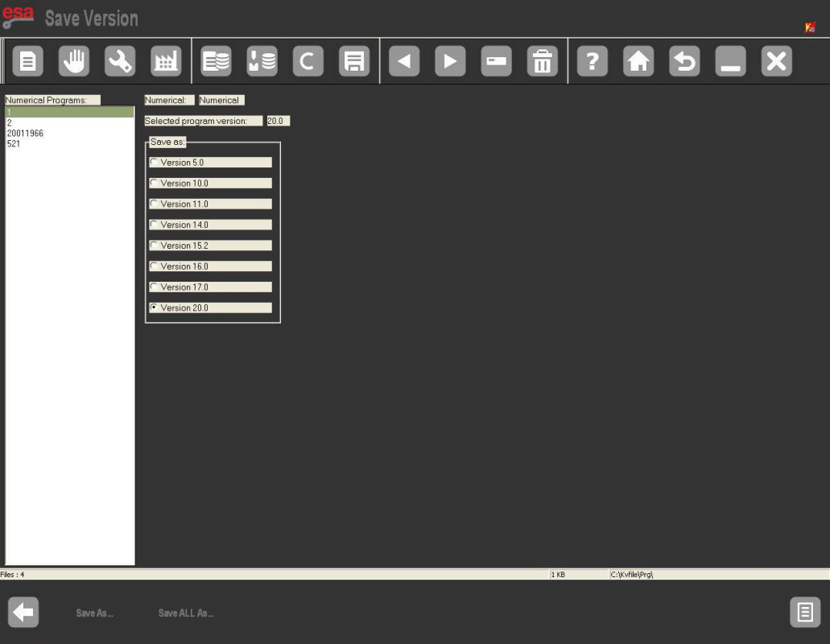Click the document page icon in toolbar

click(x=27, y=62)
